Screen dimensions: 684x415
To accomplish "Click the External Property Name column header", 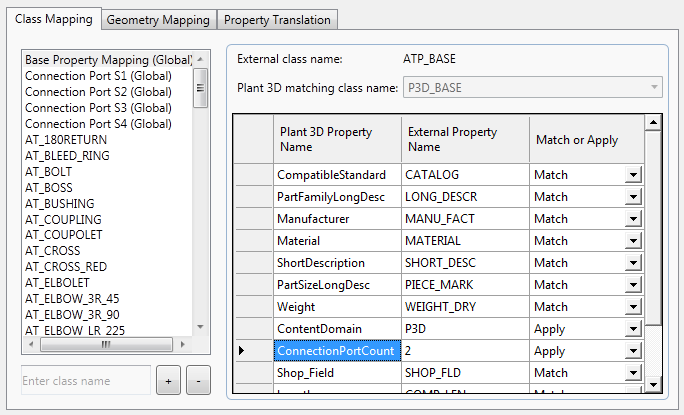I will click(x=465, y=139).
